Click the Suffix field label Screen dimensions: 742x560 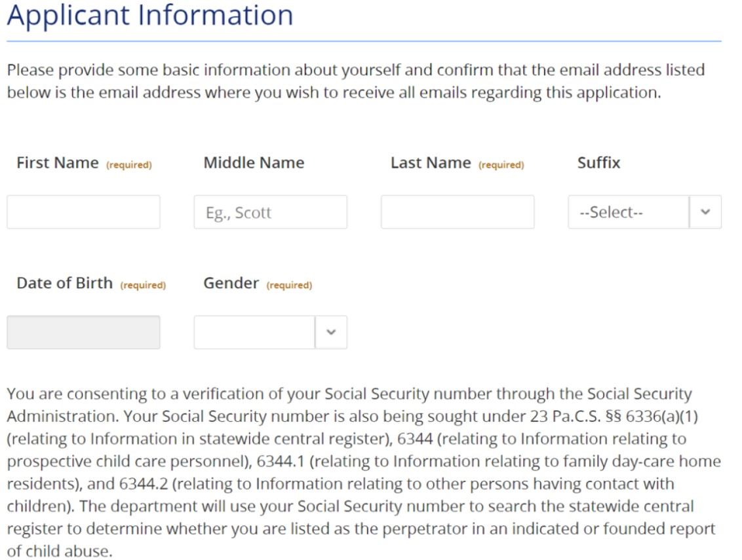(598, 163)
